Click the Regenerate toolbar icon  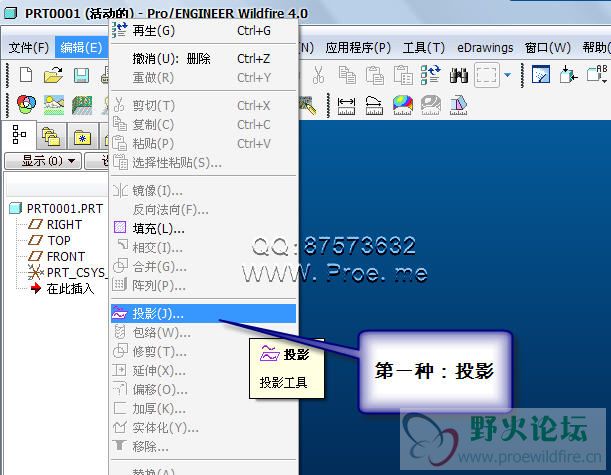[431, 75]
